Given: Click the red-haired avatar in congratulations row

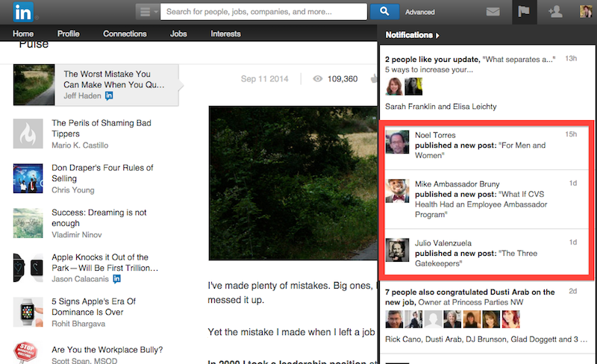Looking at the screenshot, I should pos(510,319).
